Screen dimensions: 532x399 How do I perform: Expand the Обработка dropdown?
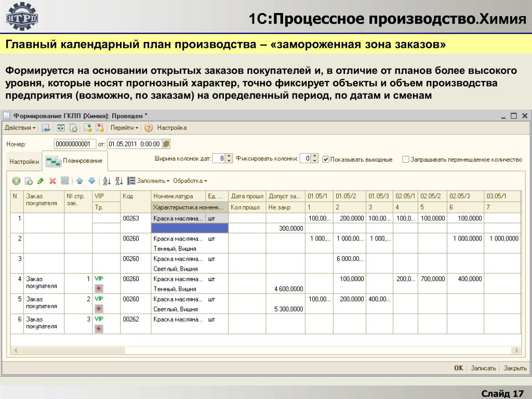point(190,181)
